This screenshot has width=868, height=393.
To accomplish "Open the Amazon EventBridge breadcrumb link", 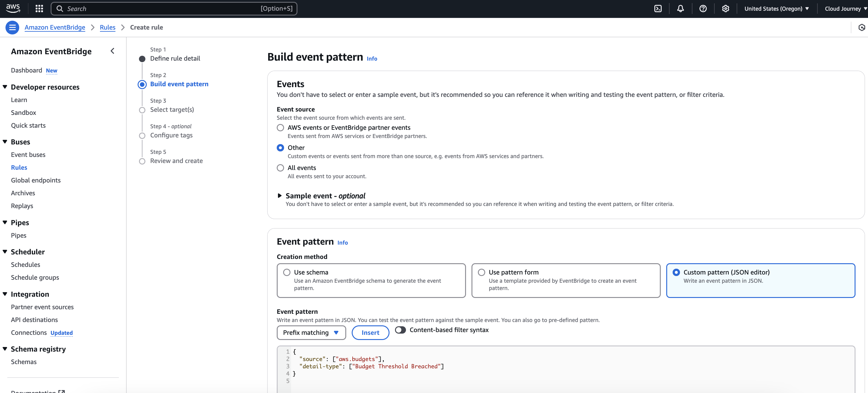I will point(55,27).
